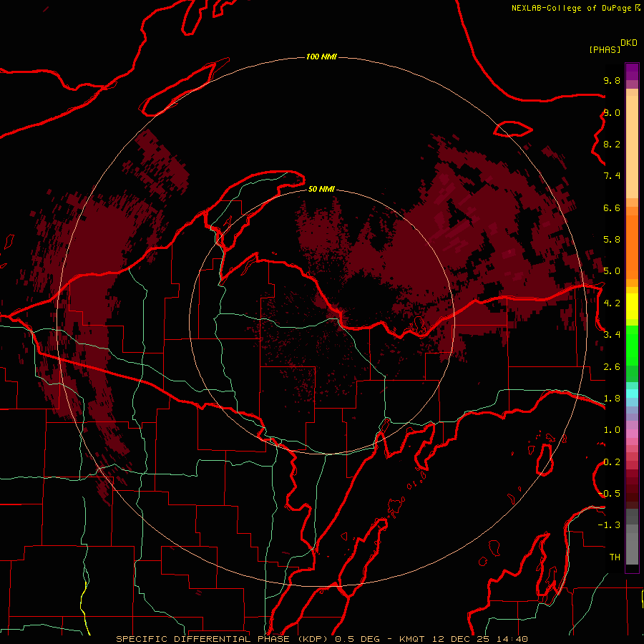Click the 0.2 scale label
Screen dimensions: 644x644
(x=612, y=462)
